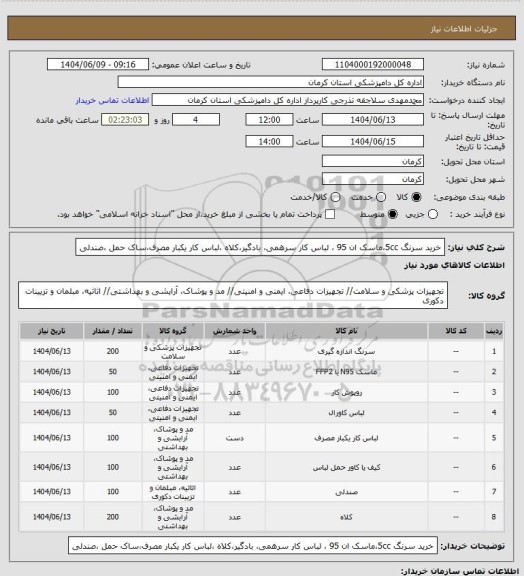The image size is (524, 576).
Task: Click the item name ماسک N95 یا FFP2
Action: pos(346,372)
